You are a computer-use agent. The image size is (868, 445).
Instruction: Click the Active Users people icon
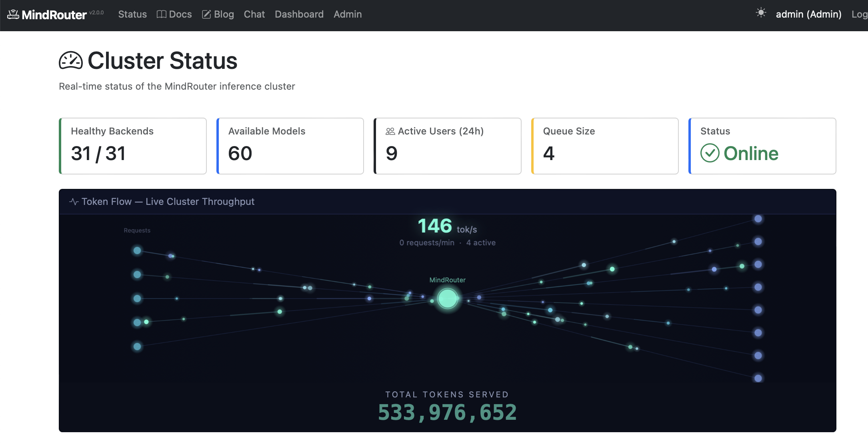[x=390, y=131]
